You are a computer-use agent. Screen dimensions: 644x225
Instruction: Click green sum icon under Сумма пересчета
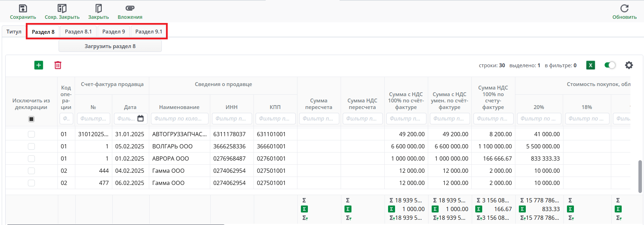tap(304, 209)
